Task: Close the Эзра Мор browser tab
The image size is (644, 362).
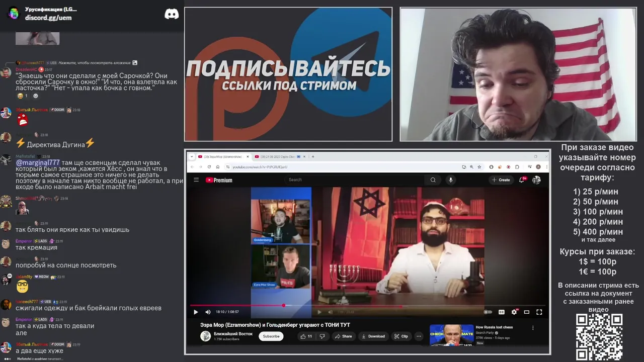Action: (x=248, y=156)
